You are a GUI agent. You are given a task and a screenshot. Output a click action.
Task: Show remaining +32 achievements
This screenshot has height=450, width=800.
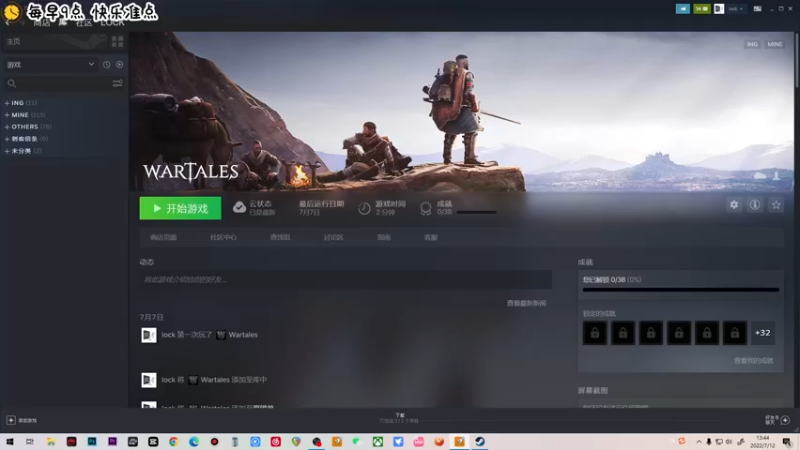763,333
